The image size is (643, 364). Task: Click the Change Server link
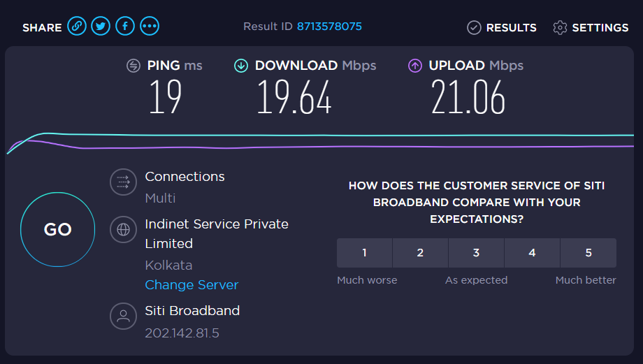[x=192, y=285]
